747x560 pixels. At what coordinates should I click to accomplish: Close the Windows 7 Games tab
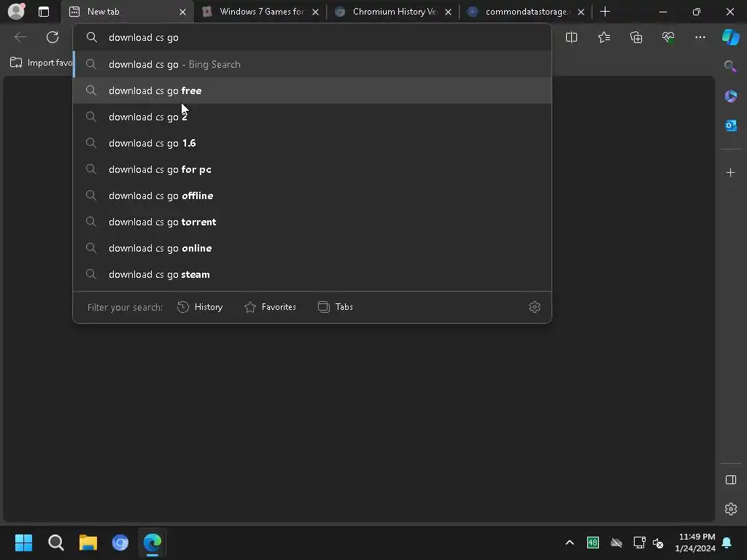[x=315, y=12]
